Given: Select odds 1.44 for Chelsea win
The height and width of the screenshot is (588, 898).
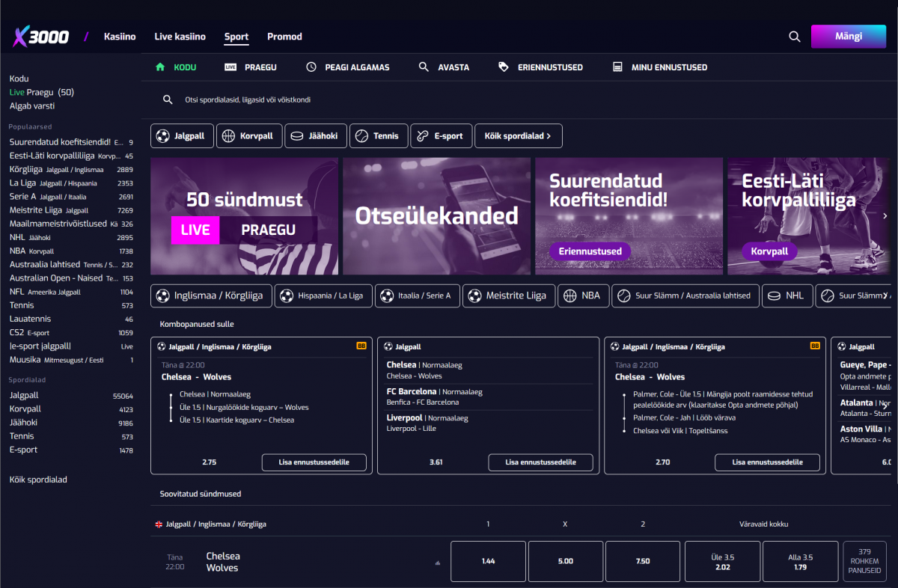Looking at the screenshot, I should coord(488,561).
